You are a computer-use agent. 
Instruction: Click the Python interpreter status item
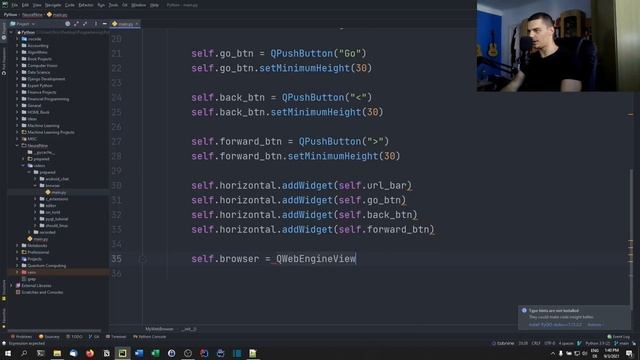(598, 344)
